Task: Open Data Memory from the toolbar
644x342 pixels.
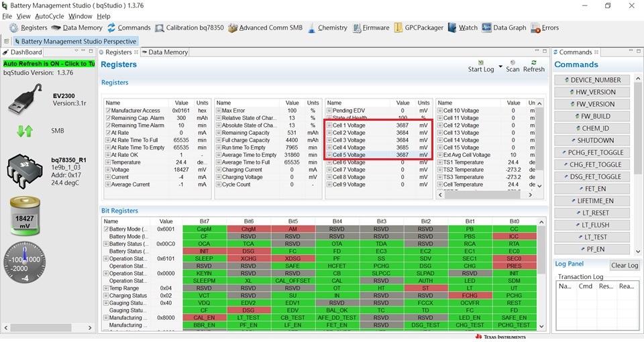Action: click(76, 28)
